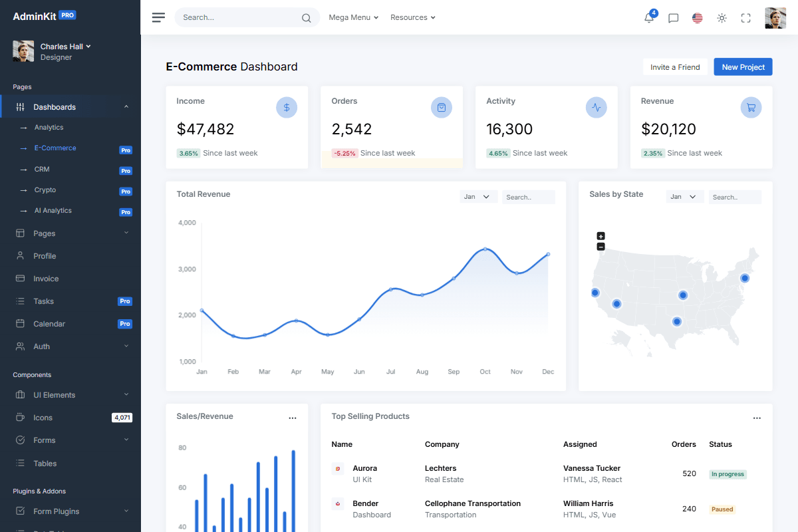Expand the UI Elements sidebar menu

(70, 395)
